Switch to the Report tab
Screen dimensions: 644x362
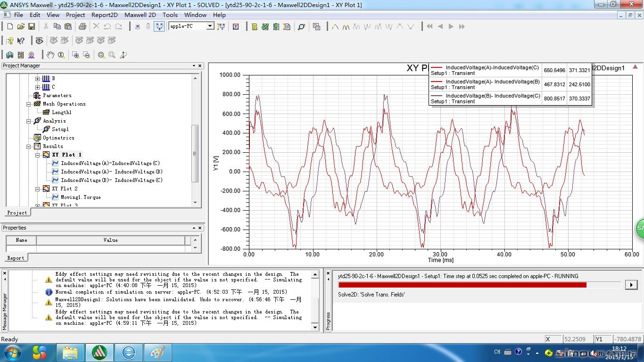[16, 258]
